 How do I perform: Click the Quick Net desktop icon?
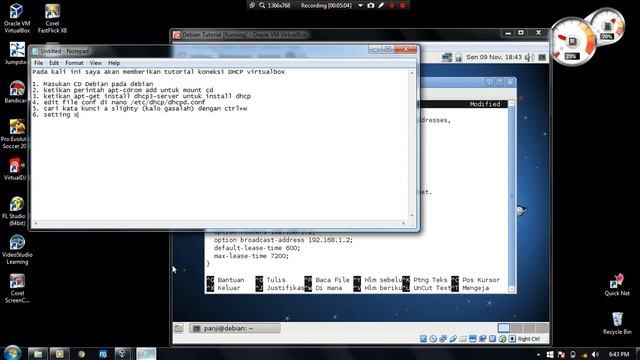(617, 285)
